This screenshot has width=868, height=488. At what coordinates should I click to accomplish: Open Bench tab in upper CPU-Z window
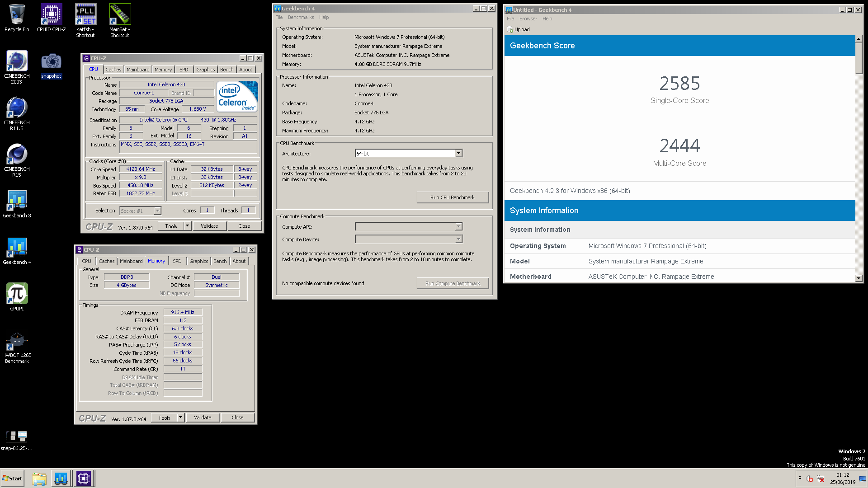(227, 70)
